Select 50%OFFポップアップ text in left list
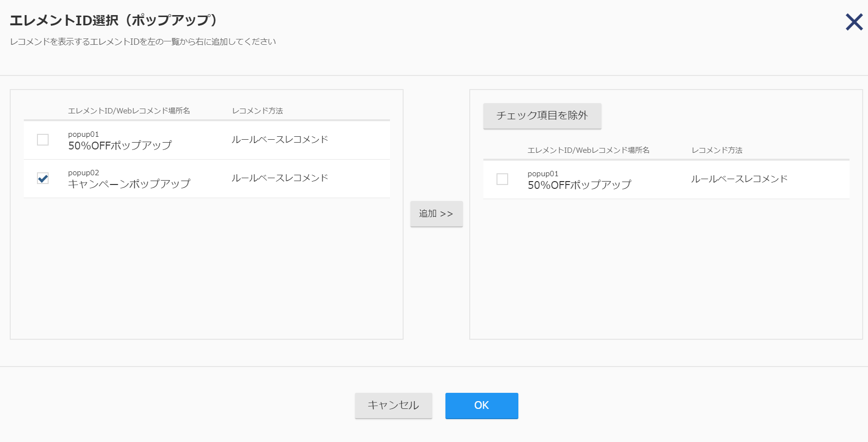Viewport: 868px width, 442px height. coord(120,146)
